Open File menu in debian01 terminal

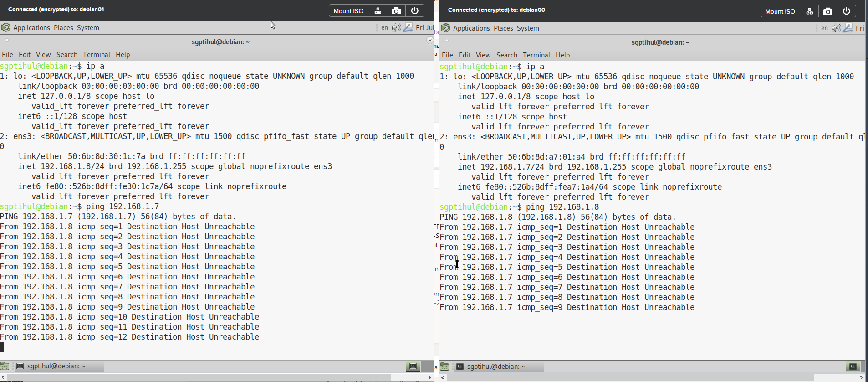(x=7, y=55)
